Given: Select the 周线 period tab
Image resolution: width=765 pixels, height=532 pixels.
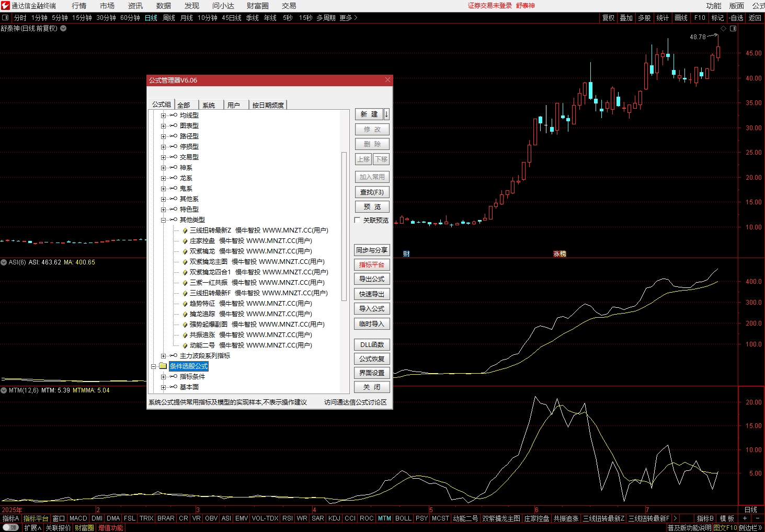Looking at the screenshot, I should [x=169, y=18].
